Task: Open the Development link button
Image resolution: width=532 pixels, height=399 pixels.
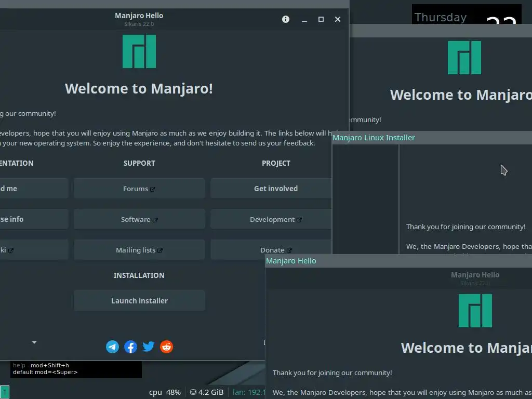Action: (271, 219)
